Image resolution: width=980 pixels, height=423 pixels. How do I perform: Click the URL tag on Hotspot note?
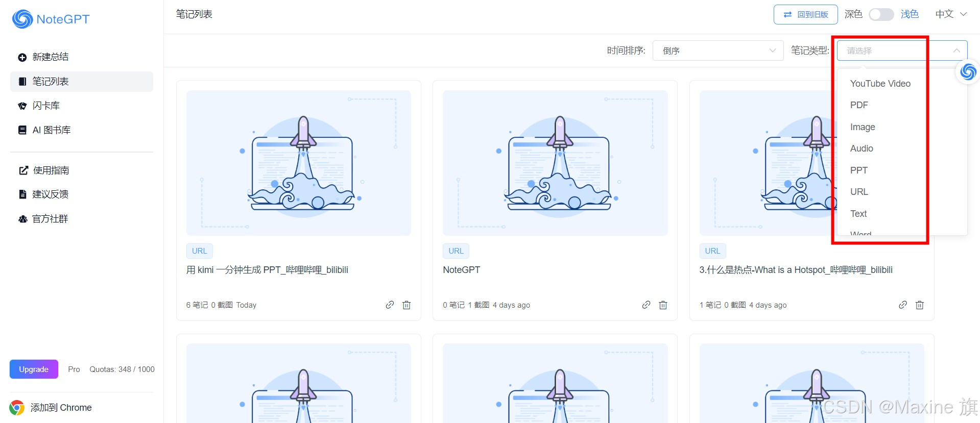point(712,251)
